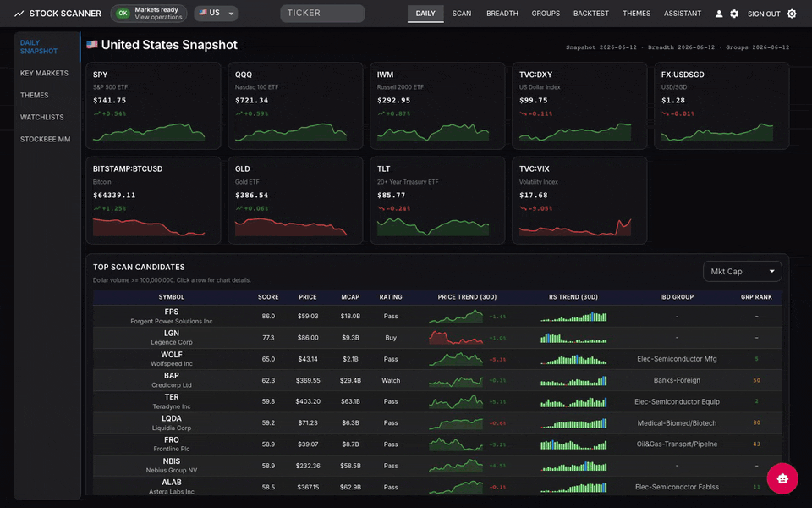
Task: Go to the BACKTEST tab
Action: [591, 14]
